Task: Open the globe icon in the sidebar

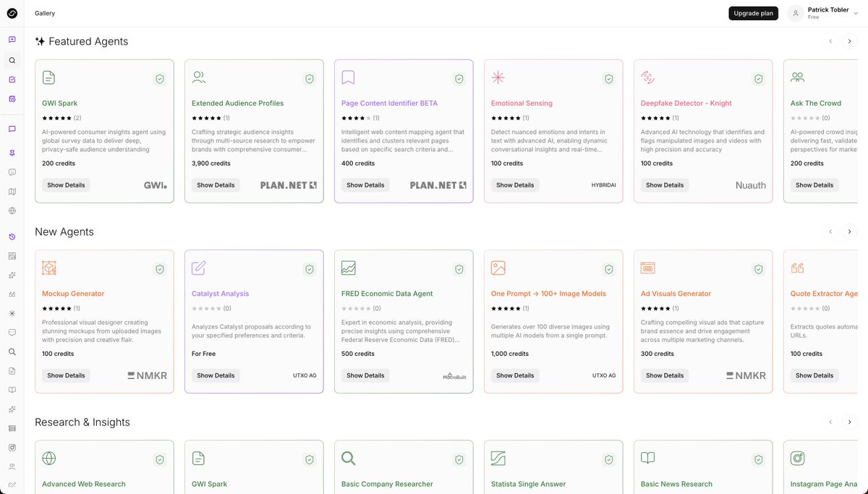Action: click(x=12, y=210)
